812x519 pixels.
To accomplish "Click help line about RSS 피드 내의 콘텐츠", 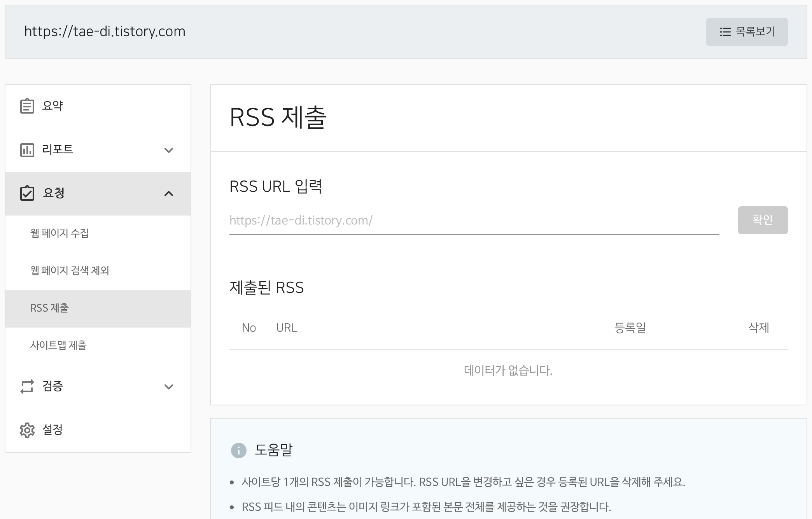I will pyautogui.click(x=426, y=507).
